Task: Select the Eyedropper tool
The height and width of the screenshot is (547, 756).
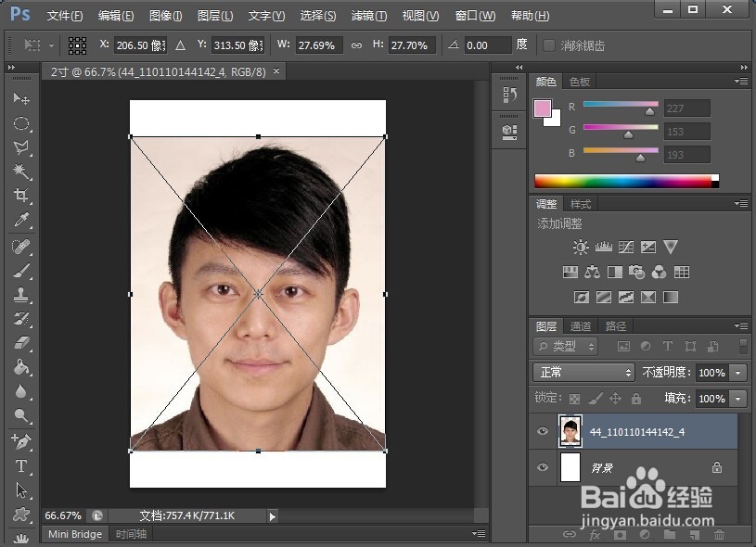Action: click(20, 220)
